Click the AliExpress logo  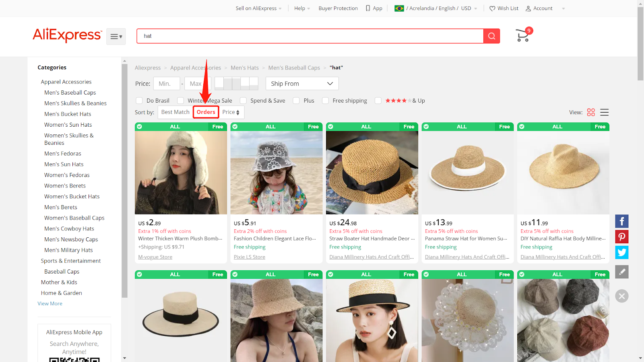tap(67, 35)
